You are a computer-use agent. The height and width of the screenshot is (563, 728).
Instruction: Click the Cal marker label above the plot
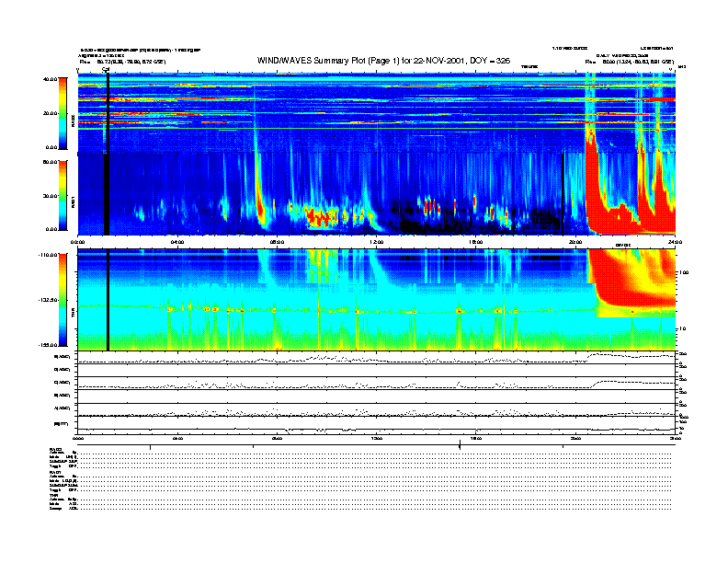(x=106, y=70)
